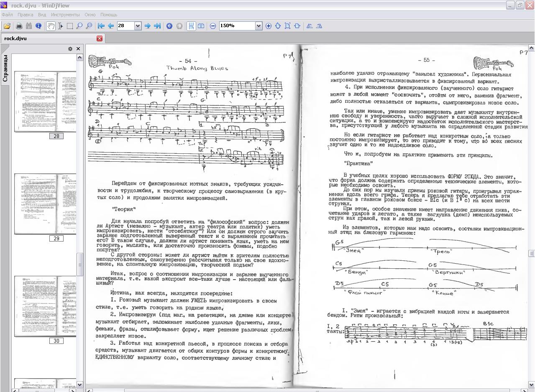This screenshot has height=392, width=535.
Task: Open the Страницы side panel tab
Action: click(x=5, y=68)
